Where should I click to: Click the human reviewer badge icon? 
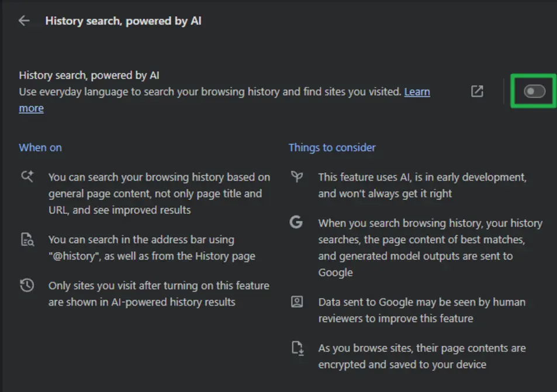tap(297, 302)
